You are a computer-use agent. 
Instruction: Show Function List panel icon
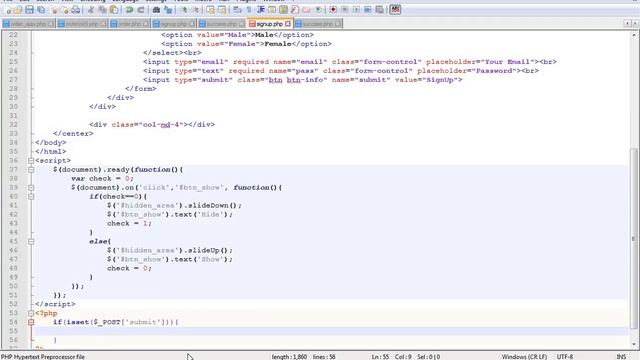(295, 10)
